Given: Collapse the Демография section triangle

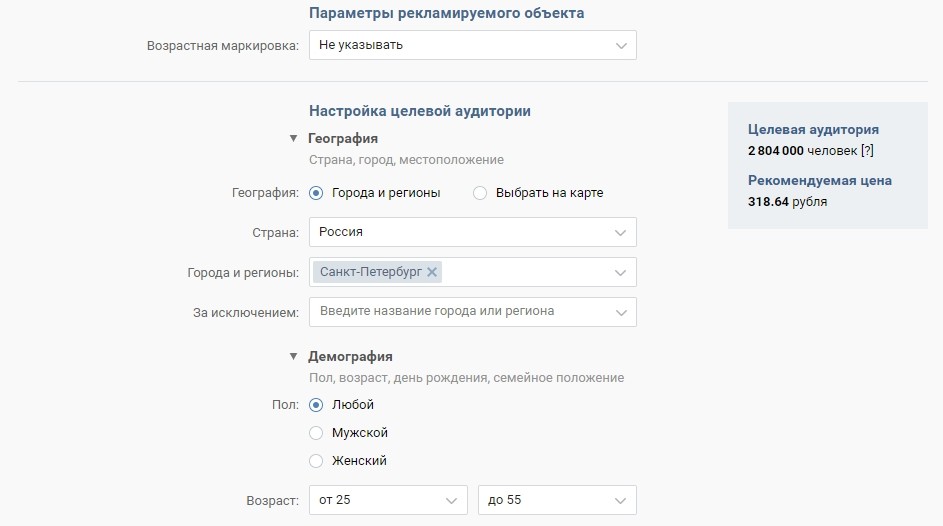Looking at the screenshot, I should click(x=293, y=356).
